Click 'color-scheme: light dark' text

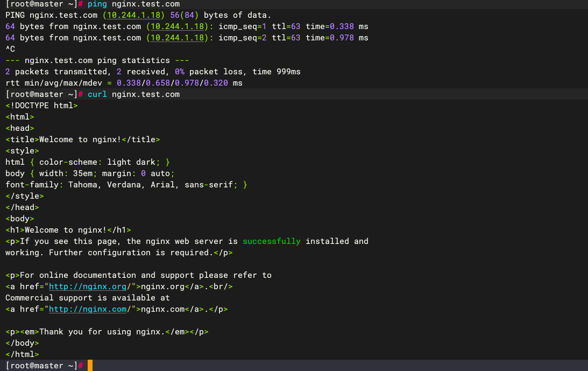pyautogui.click(x=97, y=162)
